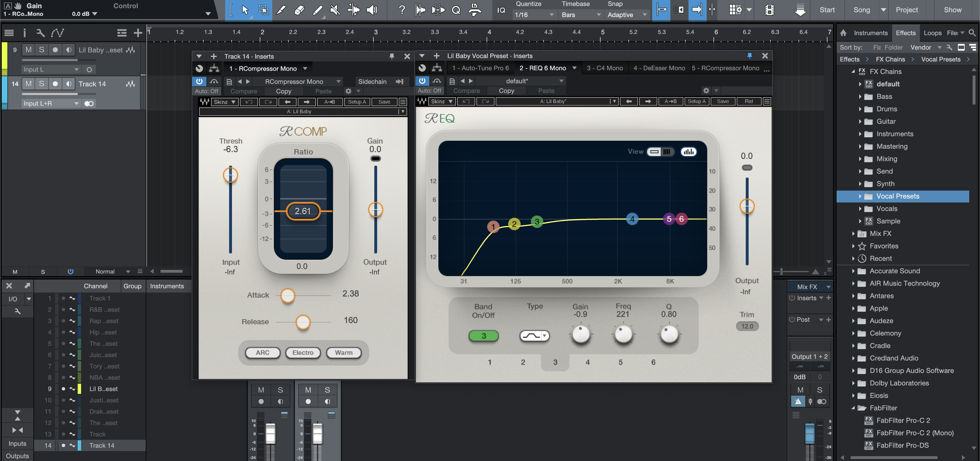Switch to the 3 - C4 Mono insert tab
Image resolution: width=980 pixels, height=461 pixels.
605,68
